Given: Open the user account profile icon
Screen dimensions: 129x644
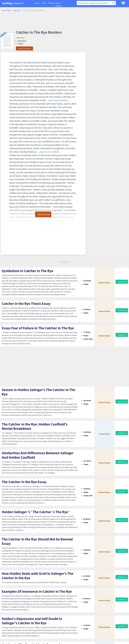Looking at the screenshot, I should coord(123,3).
